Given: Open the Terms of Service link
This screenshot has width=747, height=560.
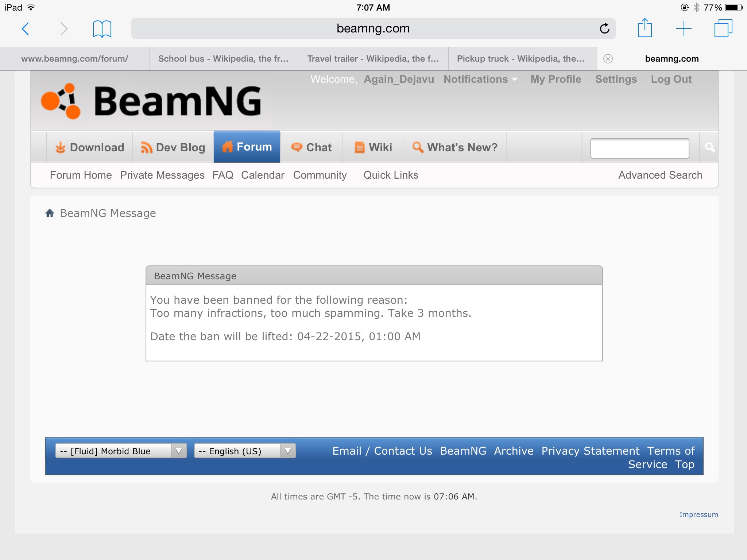Looking at the screenshot, I should [x=670, y=451].
